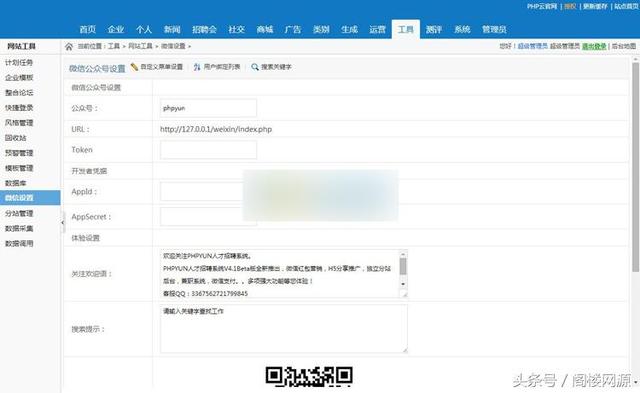Screen dimensions: 640x393
Task: Open the 招聘会 navigation tab
Action: pos(204,29)
